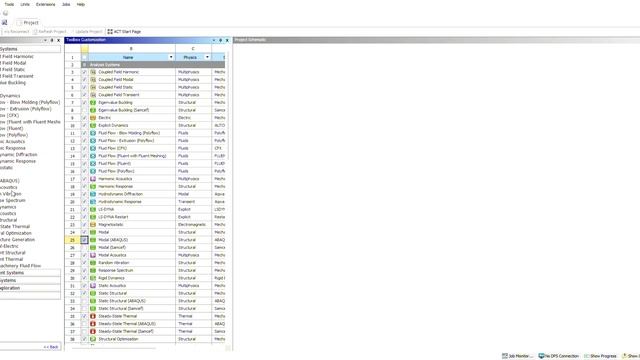Image resolution: width=640 pixels, height=360 pixels.
Task: Click the Modal (ABAQUS) icon
Action: [93, 240]
